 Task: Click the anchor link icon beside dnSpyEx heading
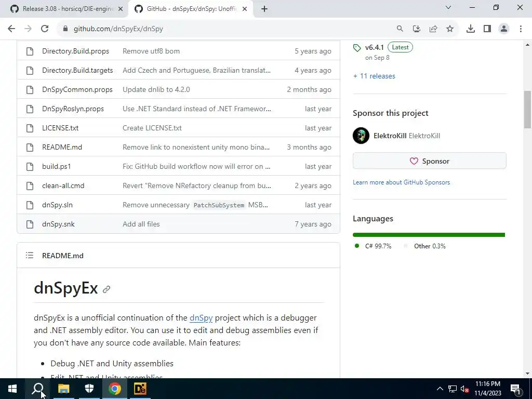click(x=107, y=289)
